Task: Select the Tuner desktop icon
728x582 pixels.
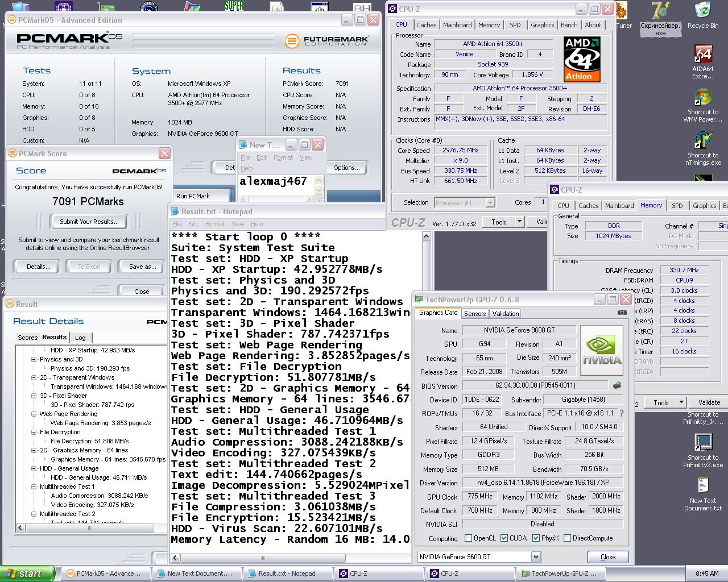Action: coord(623,16)
